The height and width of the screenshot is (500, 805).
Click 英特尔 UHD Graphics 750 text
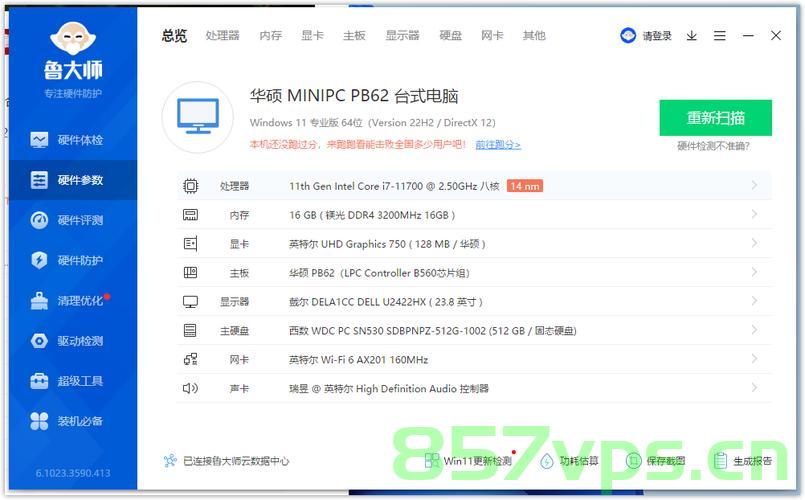[x=387, y=244]
